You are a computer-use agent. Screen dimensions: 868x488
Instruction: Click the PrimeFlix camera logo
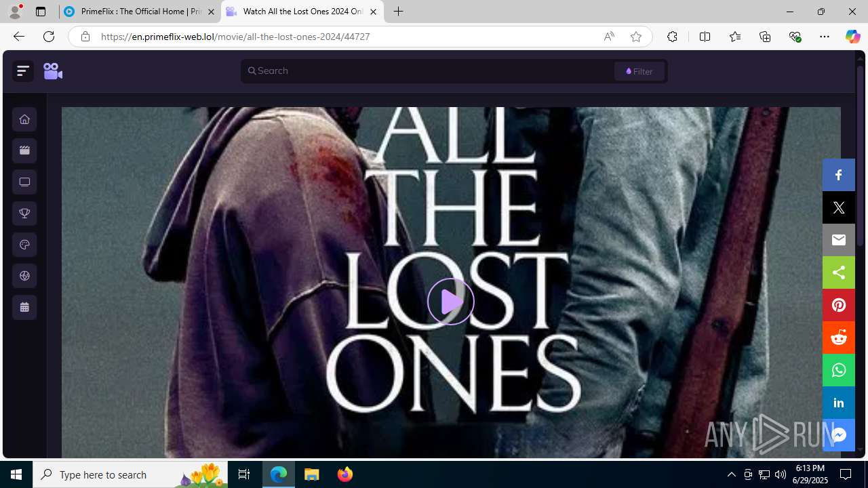pos(53,70)
